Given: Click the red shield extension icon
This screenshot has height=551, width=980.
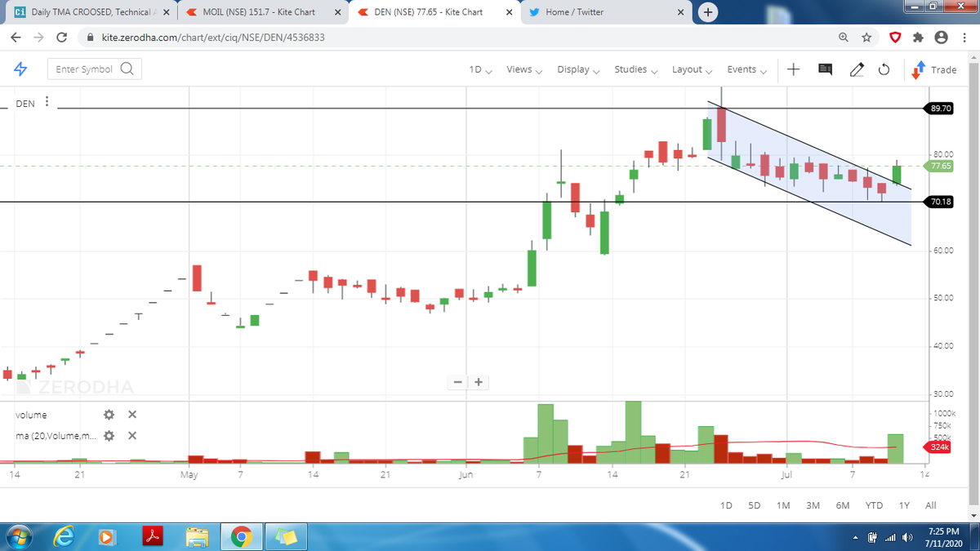Looking at the screenshot, I should 895,38.
